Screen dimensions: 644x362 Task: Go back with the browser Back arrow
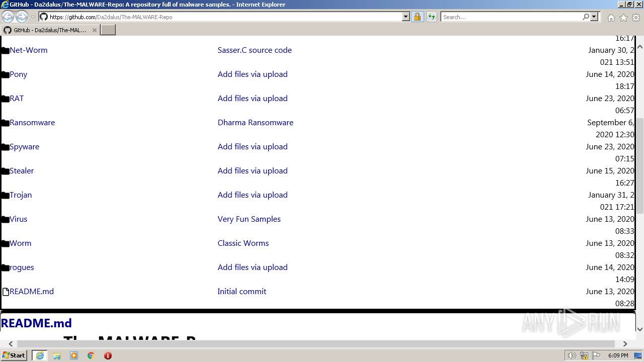8,17
